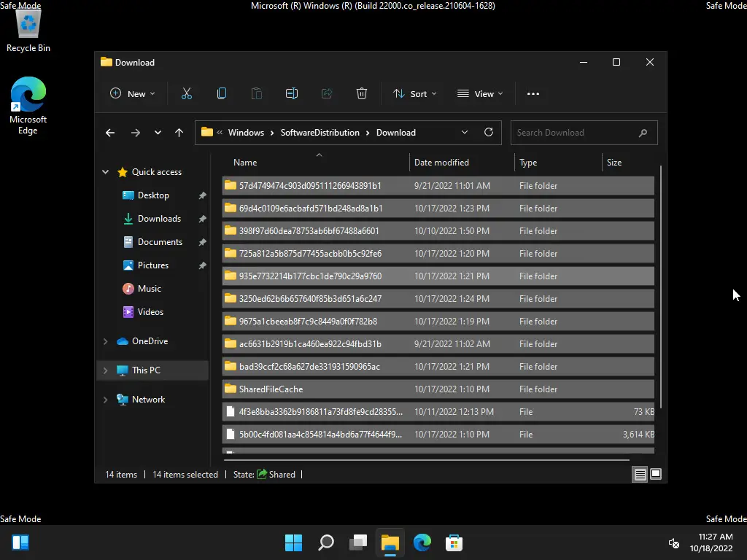Select file 5b00c4fd081aa4c854814a4bd6a77f4644f9
Image resolution: width=747 pixels, height=560 pixels.
438,435
